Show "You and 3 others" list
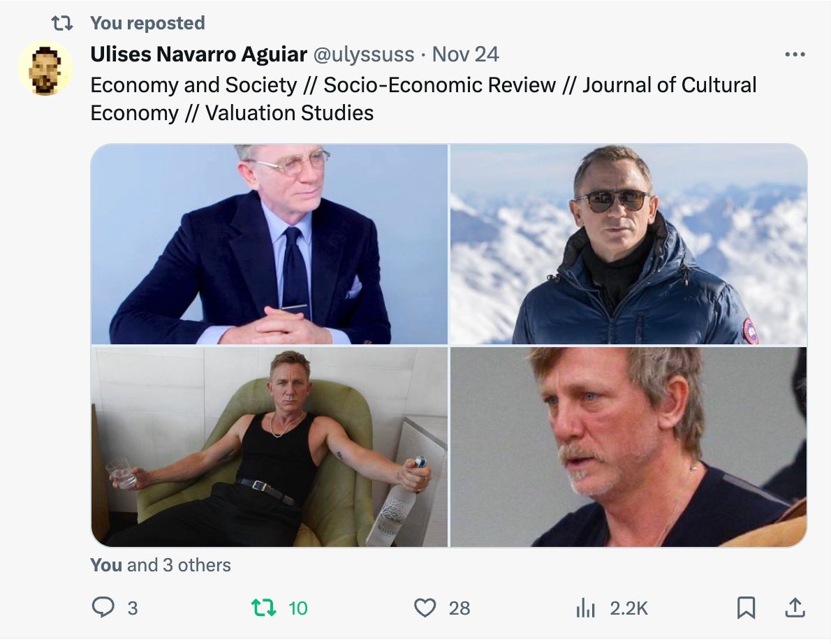 (161, 564)
